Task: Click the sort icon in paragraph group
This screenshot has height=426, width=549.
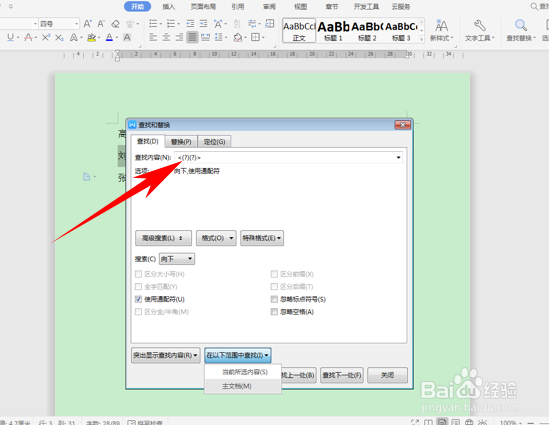Action: click(x=237, y=24)
